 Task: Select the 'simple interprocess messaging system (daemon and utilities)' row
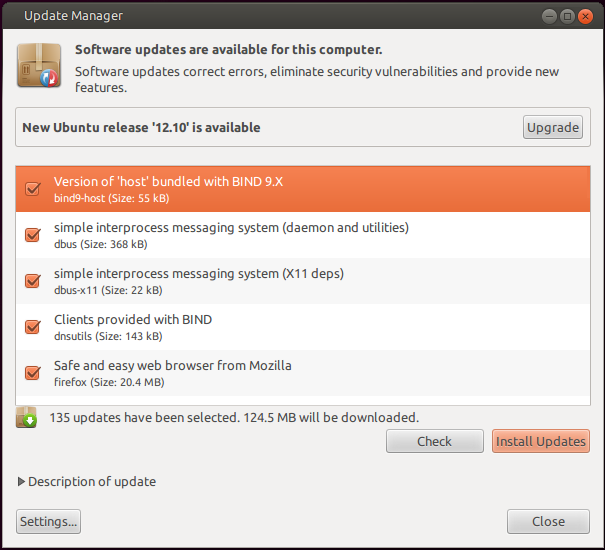(300, 235)
